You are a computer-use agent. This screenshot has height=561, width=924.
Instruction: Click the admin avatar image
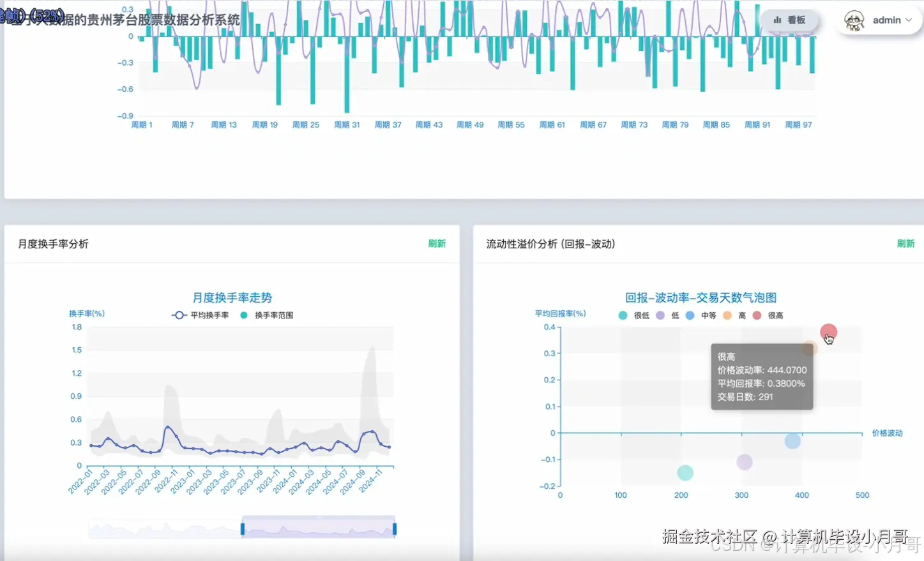[854, 20]
